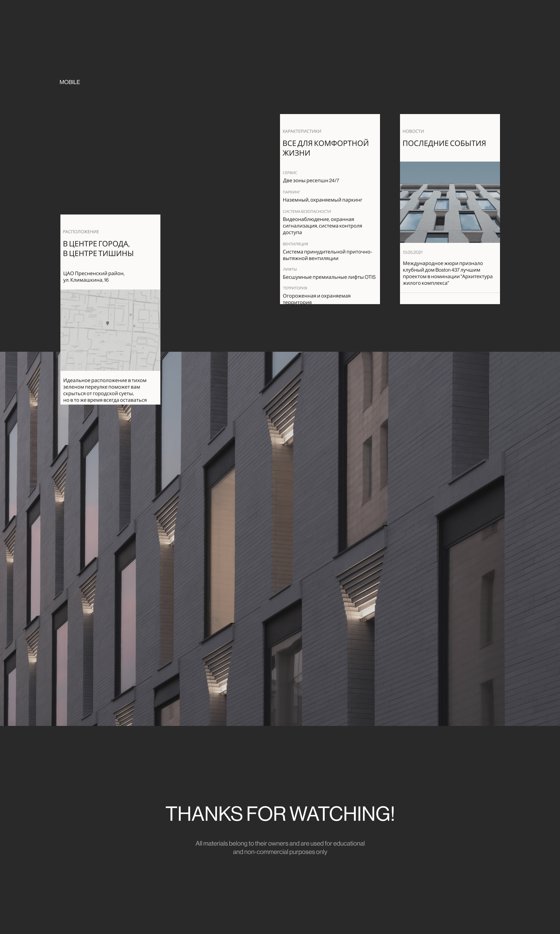This screenshot has width=560, height=934.
Task: Open the news building photo thumbnail
Action: (449, 202)
